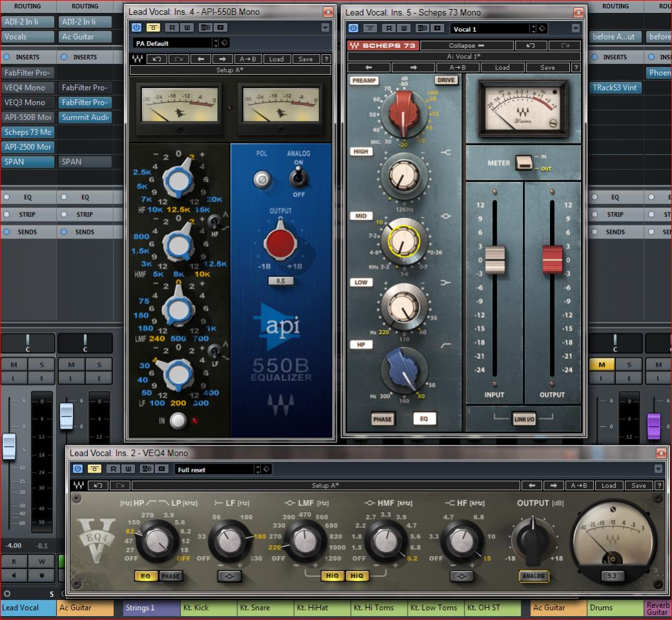This screenshot has height=620, width=672.
Task: Click the INPUT fader handle on Scheps 73
Action: (494, 260)
